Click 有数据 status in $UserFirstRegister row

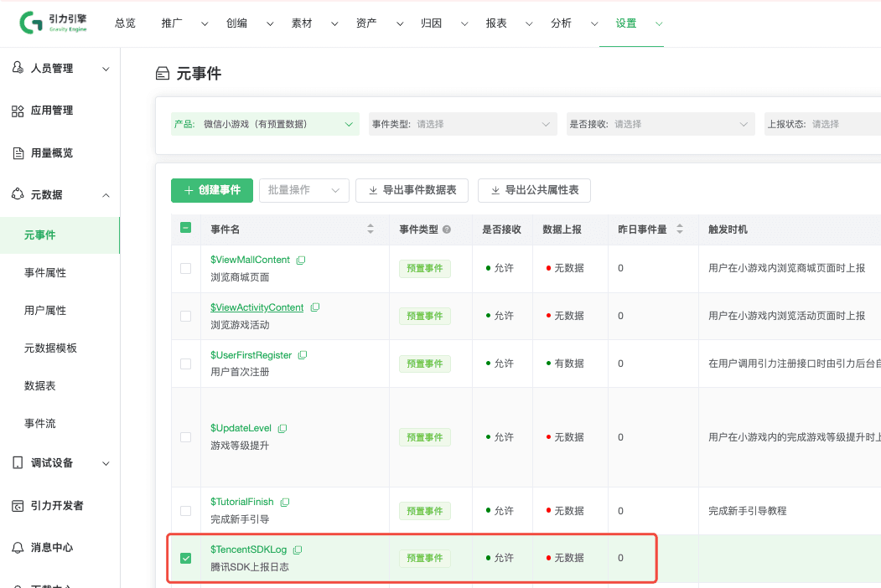coord(565,364)
